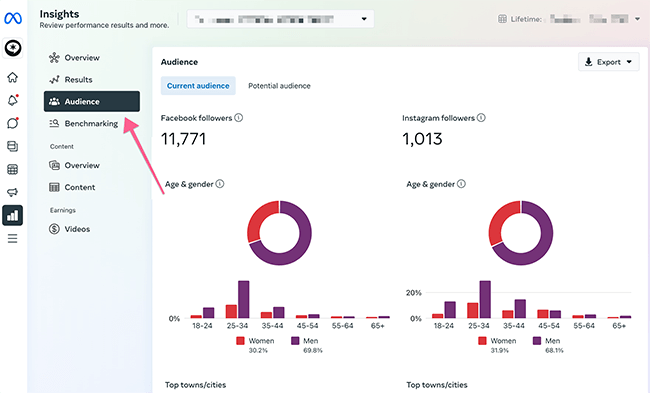Click Instagram 25-34 men bar
The image size is (650, 393).
click(485, 299)
